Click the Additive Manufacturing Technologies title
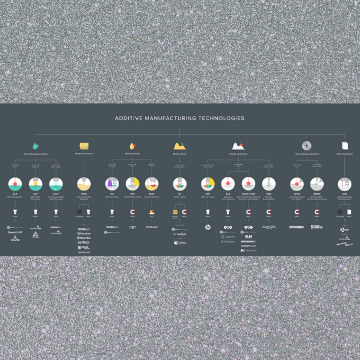This screenshot has width=360, height=360. pyautogui.click(x=179, y=118)
